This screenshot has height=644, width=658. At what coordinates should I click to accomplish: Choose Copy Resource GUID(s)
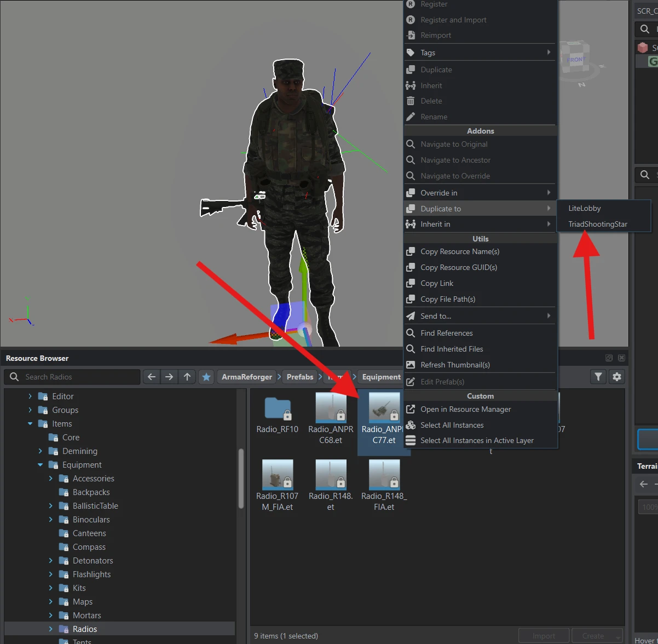coord(480,267)
